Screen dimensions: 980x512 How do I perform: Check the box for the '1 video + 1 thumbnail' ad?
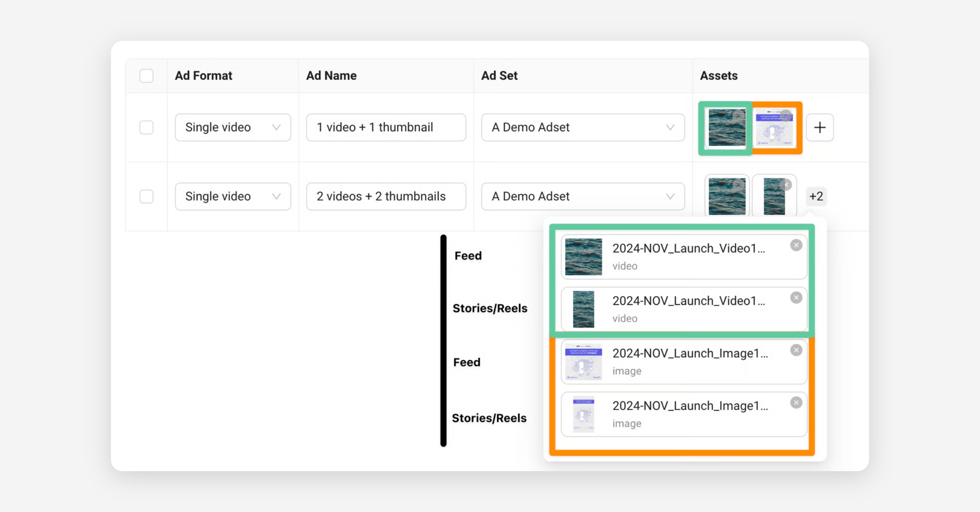[146, 127]
